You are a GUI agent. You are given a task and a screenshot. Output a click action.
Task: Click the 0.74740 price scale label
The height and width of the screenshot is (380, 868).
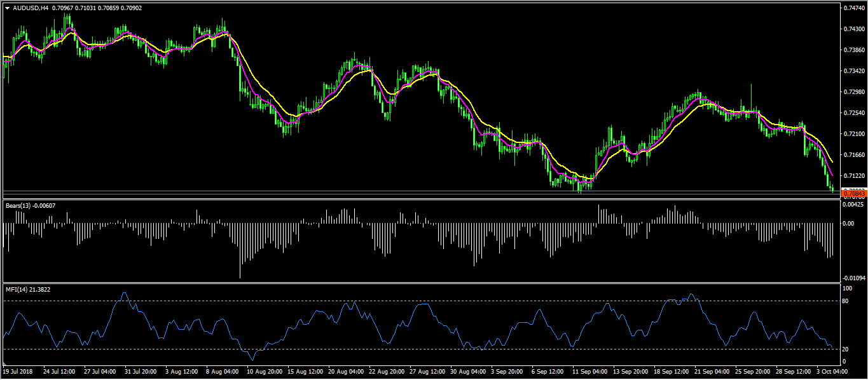(853, 8)
